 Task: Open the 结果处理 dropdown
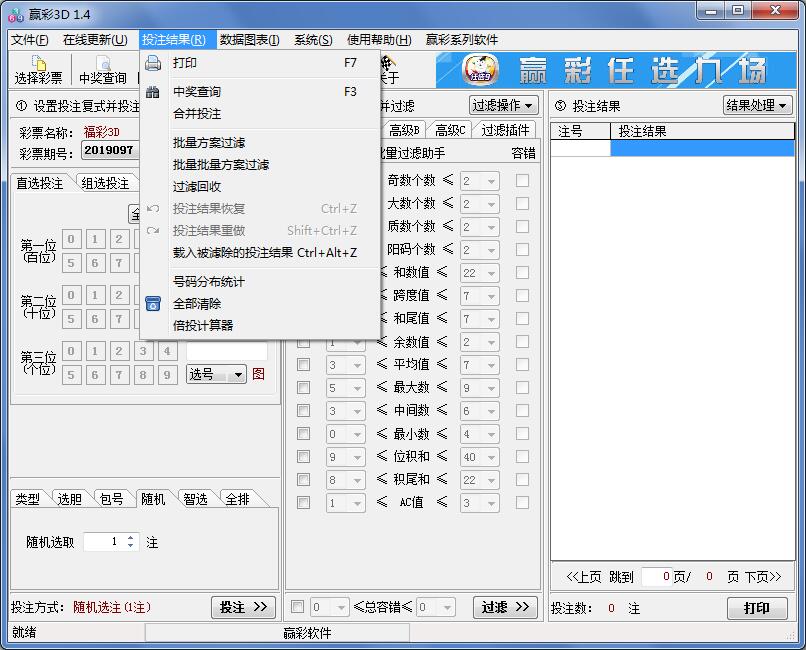tap(758, 104)
